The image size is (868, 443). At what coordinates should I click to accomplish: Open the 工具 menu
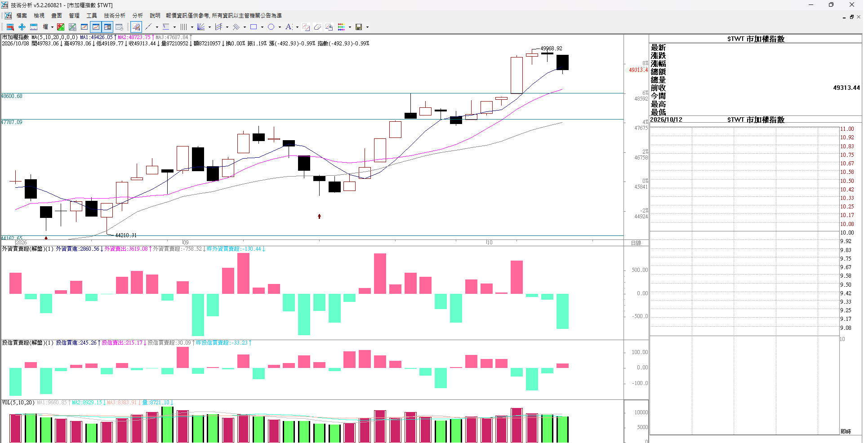[x=92, y=16]
